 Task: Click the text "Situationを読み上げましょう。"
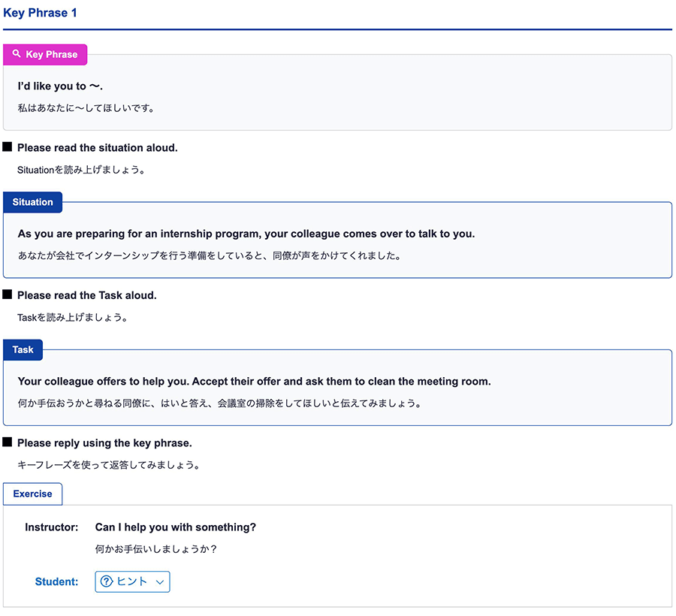(81, 170)
